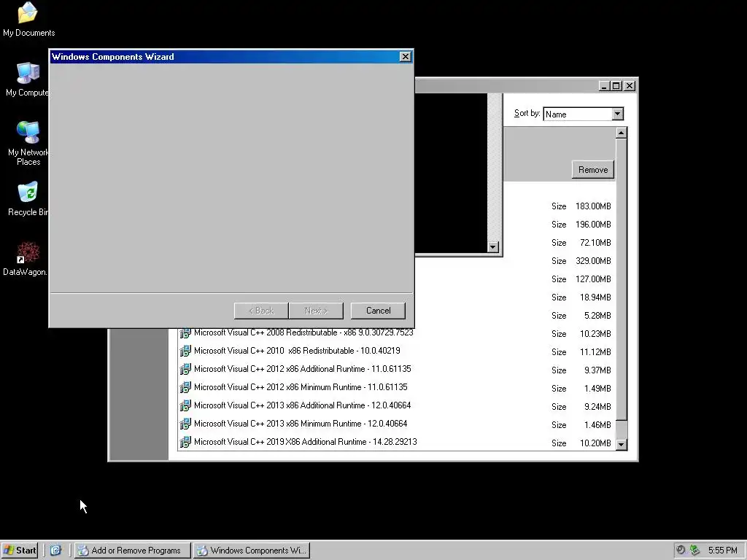
Task: Click icon of Visual C++ 2012 Minimum Runtime
Action: [185, 387]
